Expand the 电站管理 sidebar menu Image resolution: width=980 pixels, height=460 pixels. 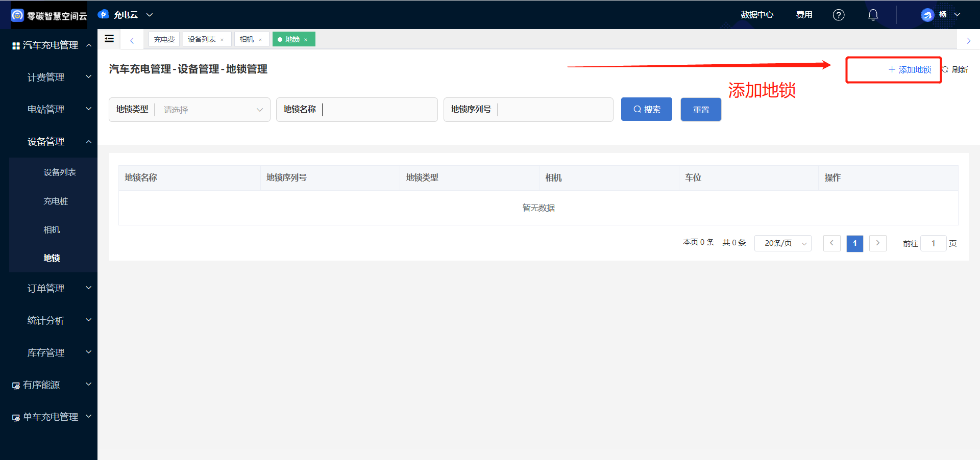click(x=48, y=110)
